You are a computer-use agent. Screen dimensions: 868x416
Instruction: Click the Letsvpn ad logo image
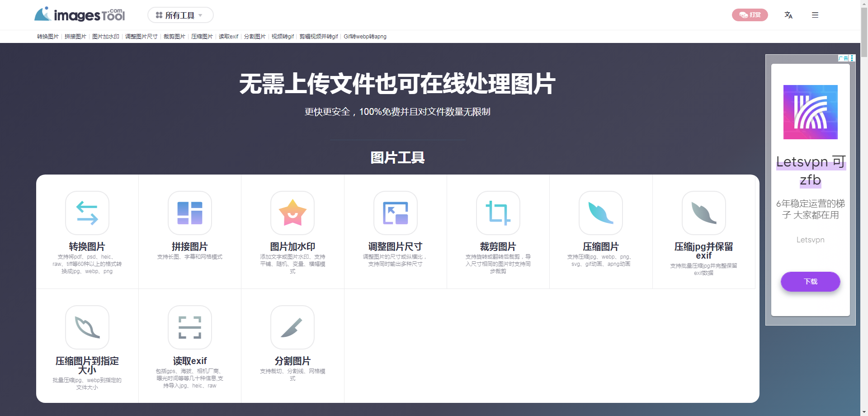click(811, 112)
